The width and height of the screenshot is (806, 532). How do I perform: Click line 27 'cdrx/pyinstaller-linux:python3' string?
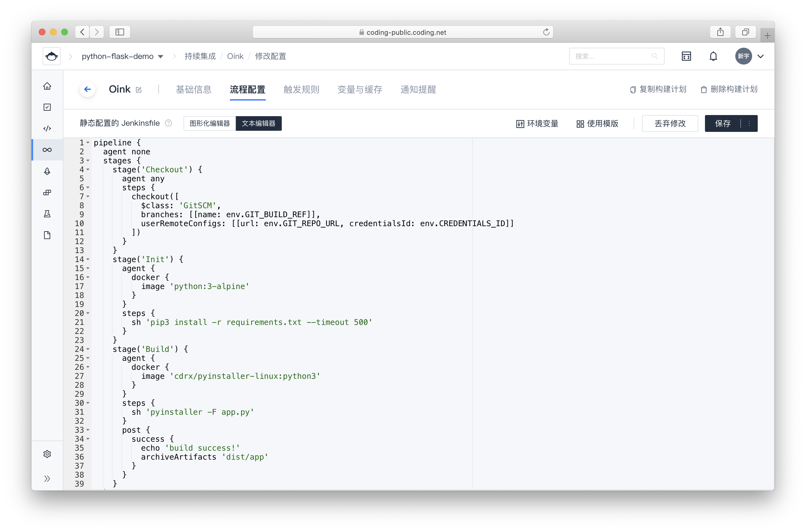pos(245,376)
